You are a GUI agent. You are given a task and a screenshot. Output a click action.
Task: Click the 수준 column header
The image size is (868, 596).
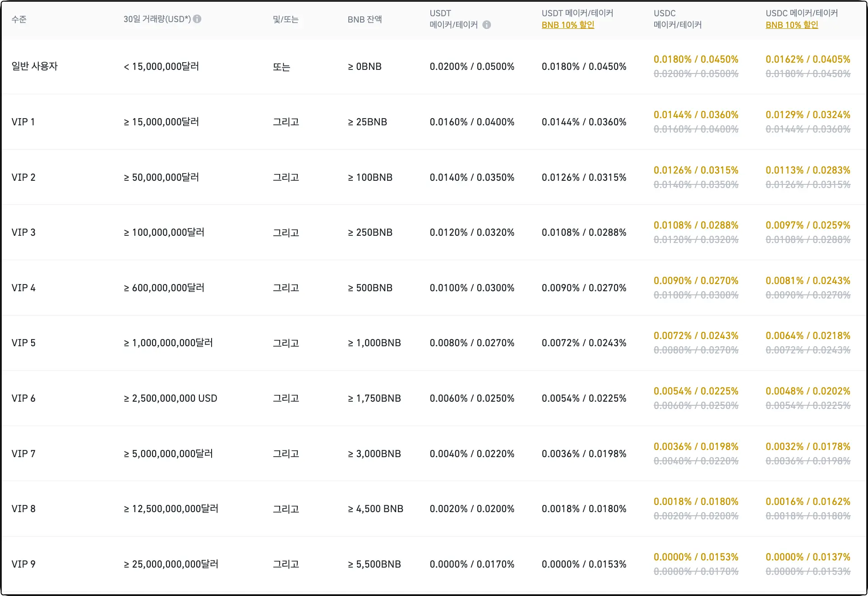[19, 19]
